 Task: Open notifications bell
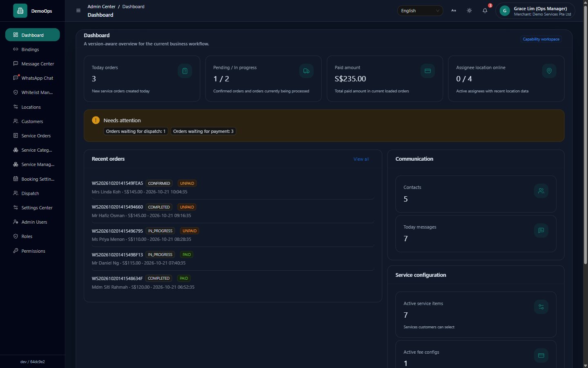485,11
